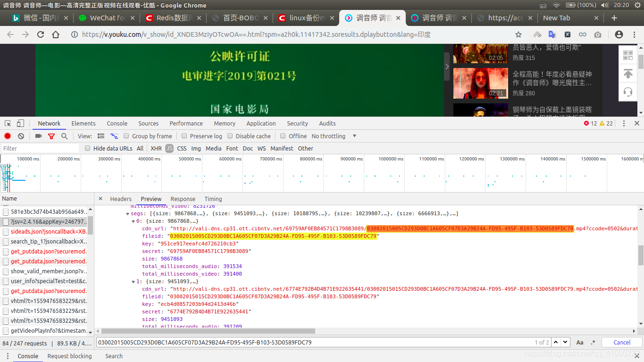Toggle the regular expression search button

click(593, 342)
